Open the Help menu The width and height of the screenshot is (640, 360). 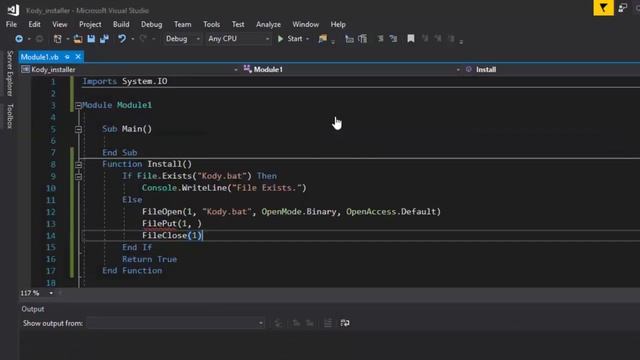(338, 24)
